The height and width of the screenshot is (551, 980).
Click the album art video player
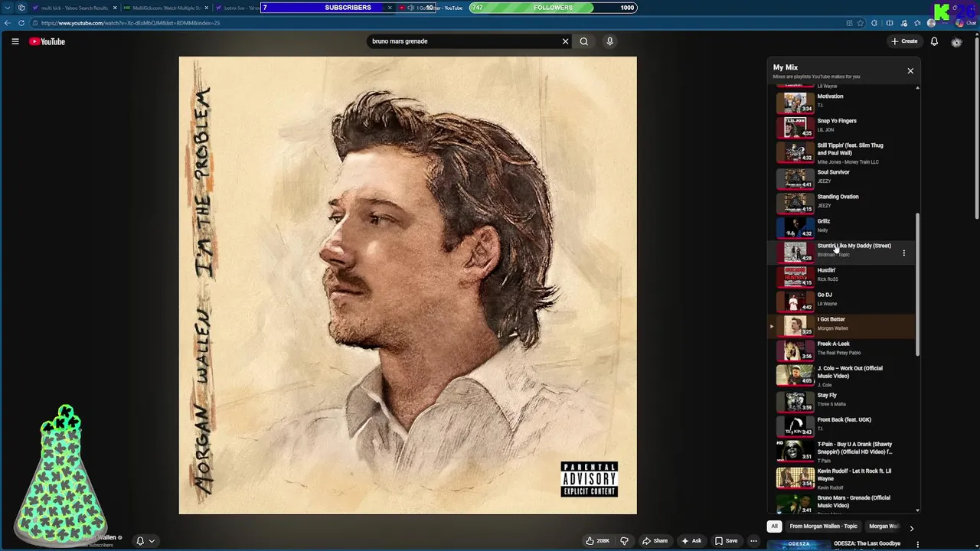click(407, 285)
